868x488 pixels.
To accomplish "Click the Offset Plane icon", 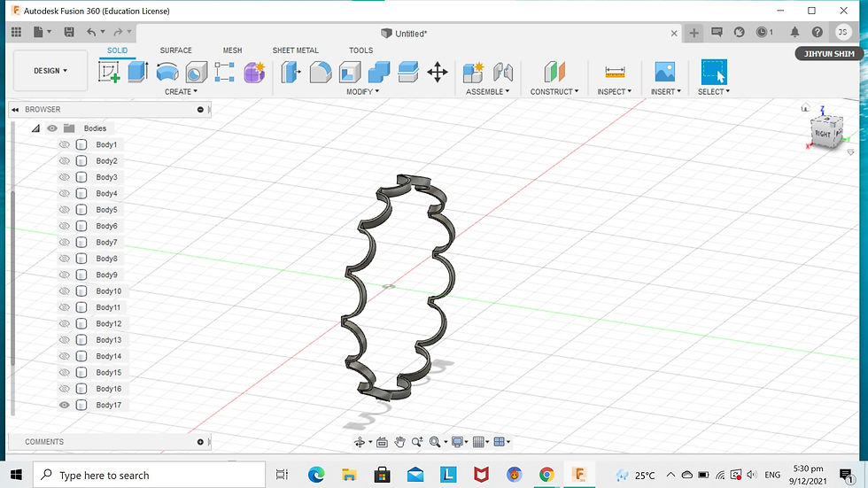I will 554,72.
